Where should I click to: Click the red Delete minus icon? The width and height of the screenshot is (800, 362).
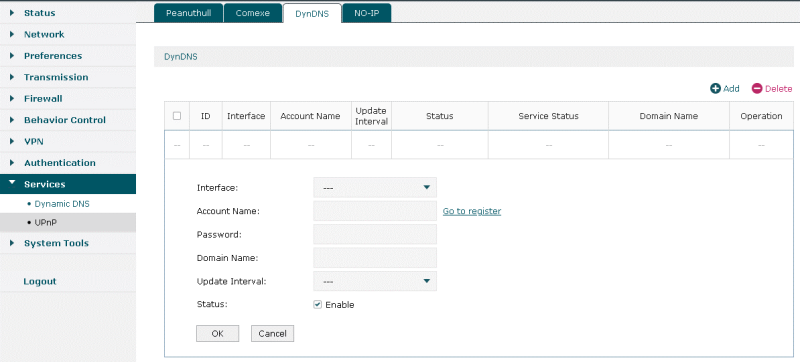[757, 89]
